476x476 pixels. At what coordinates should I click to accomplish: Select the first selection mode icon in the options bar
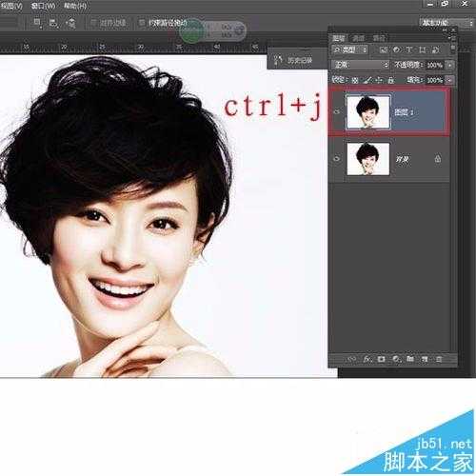tap(37, 22)
